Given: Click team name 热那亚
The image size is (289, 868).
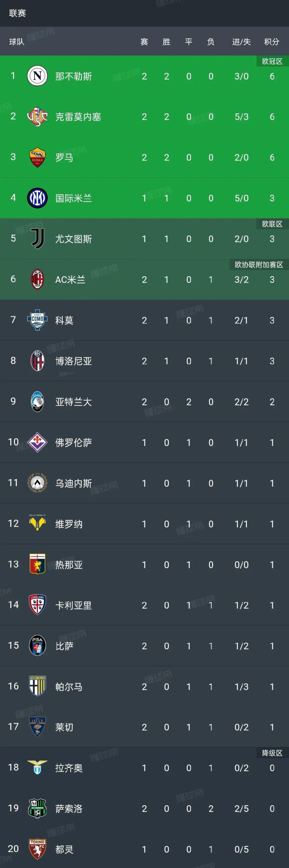Looking at the screenshot, I should point(69,565).
